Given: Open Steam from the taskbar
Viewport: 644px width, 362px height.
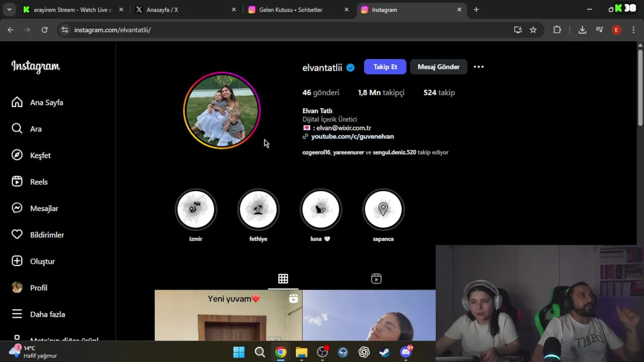Looking at the screenshot, I should (x=384, y=352).
